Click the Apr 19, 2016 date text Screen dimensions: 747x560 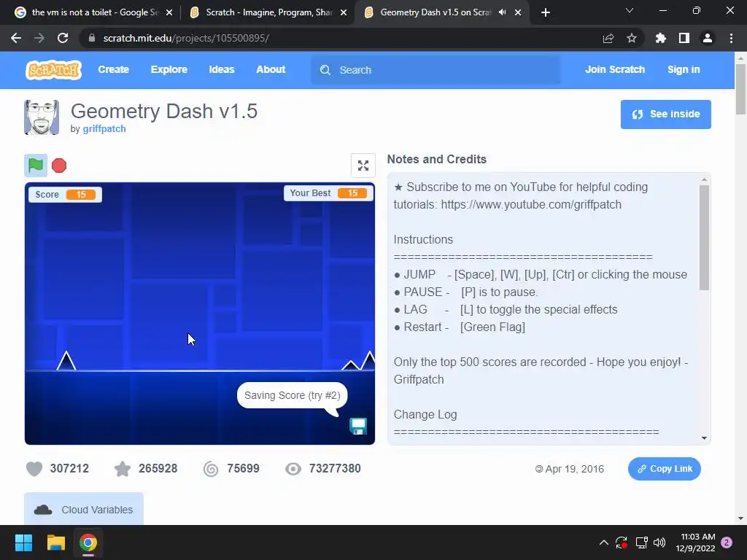pos(574,469)
